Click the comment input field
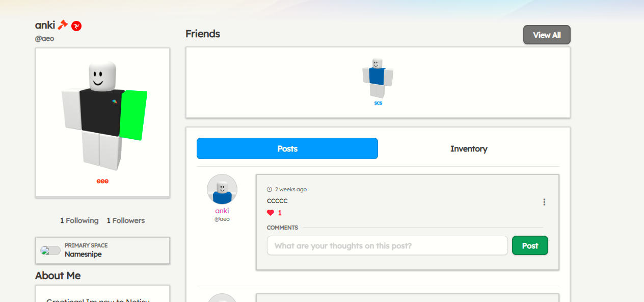 click(x=387, y=245)
